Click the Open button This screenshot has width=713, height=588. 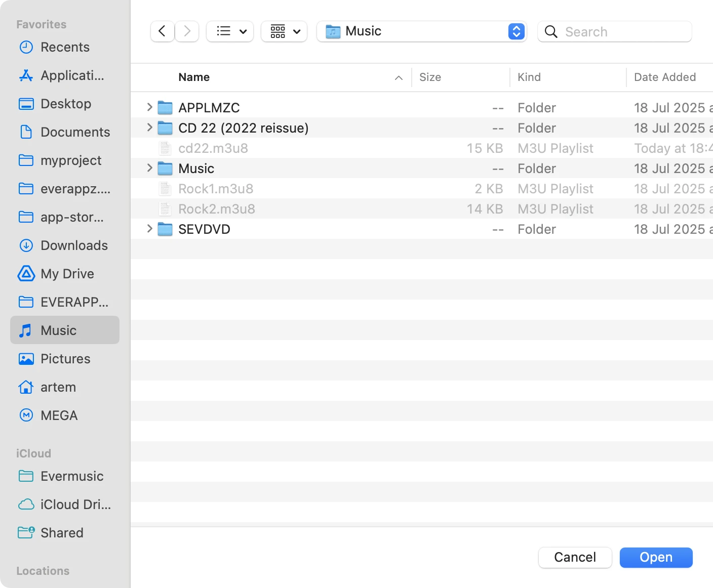point(656,557)
